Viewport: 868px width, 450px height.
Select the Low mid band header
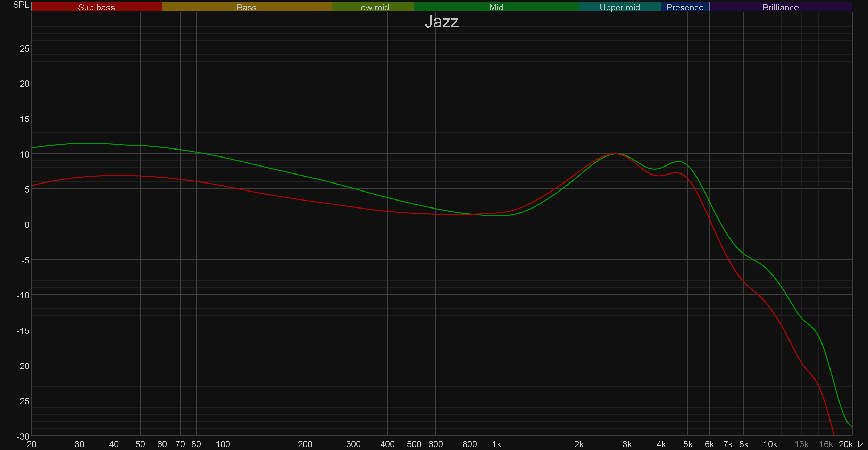click(x=372, y=7)
